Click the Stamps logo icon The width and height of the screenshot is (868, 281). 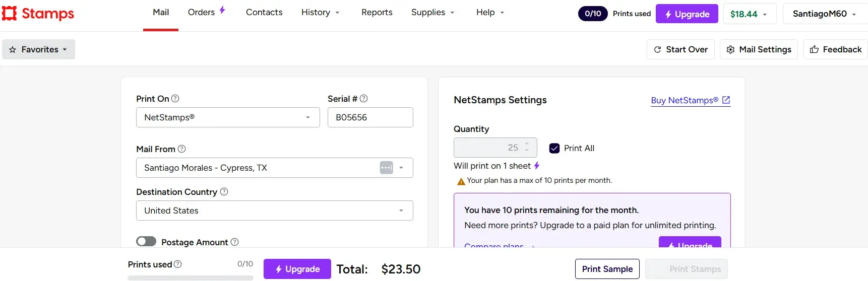10,14
